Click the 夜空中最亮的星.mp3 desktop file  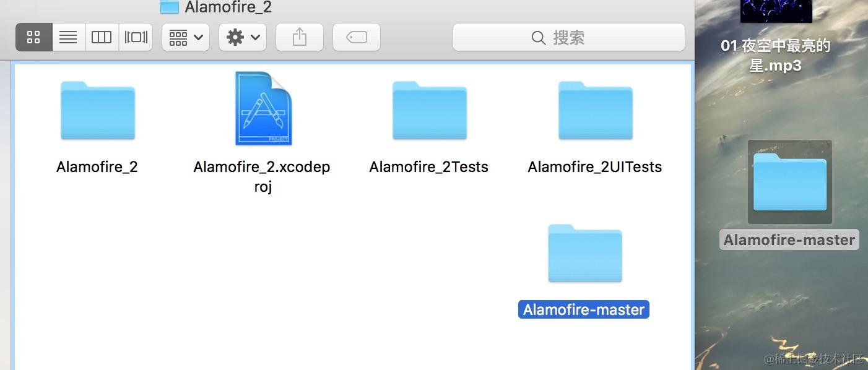coord(775,55)
